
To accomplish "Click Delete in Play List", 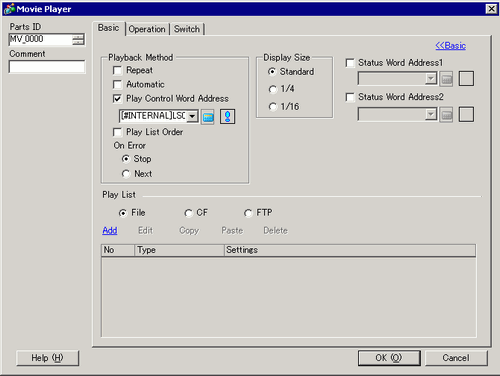I will tap(275, 231).
